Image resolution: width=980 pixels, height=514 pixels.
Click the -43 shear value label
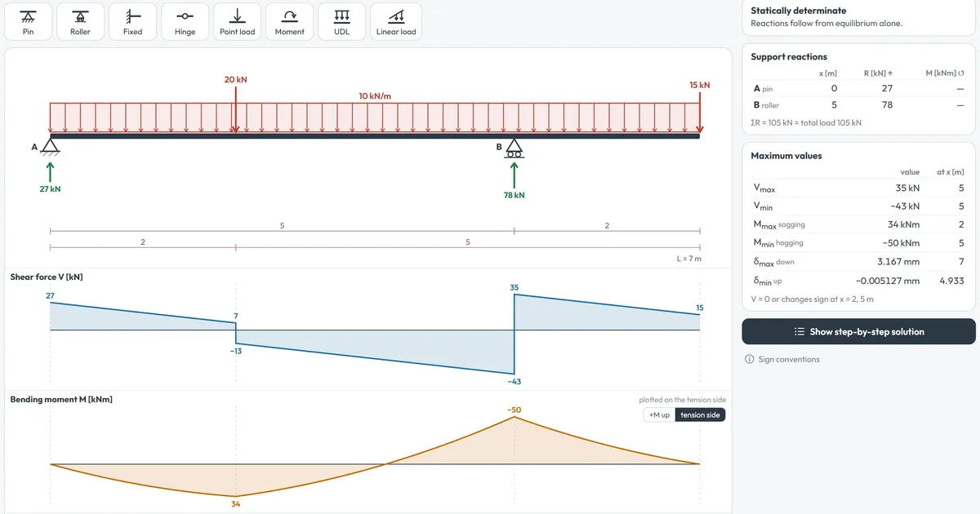(x=514, y=382)
